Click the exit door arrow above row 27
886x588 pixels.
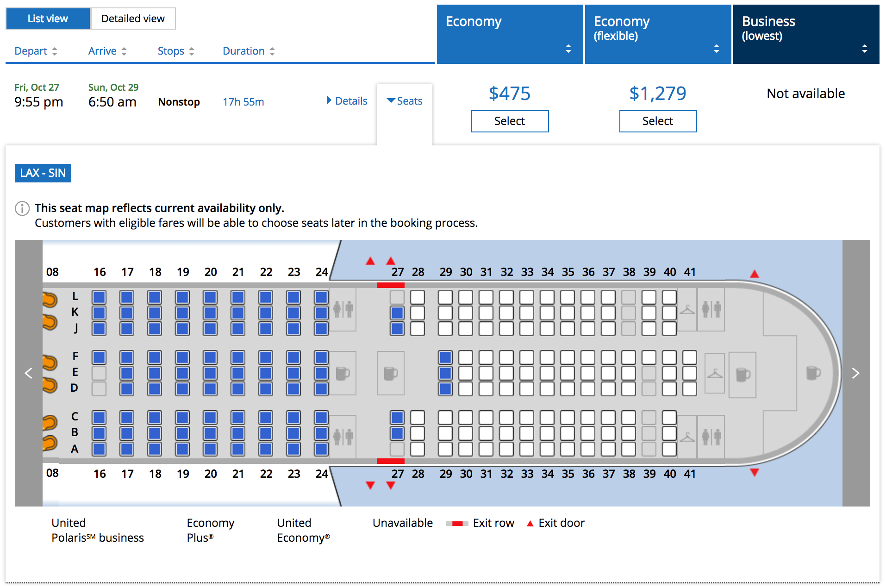[x=391, y=261]
